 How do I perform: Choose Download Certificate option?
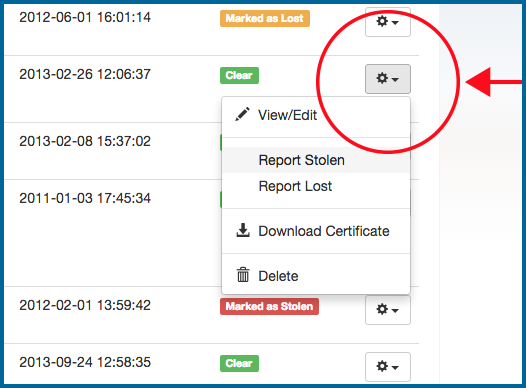pyautogui.click(x=316, y=231)
